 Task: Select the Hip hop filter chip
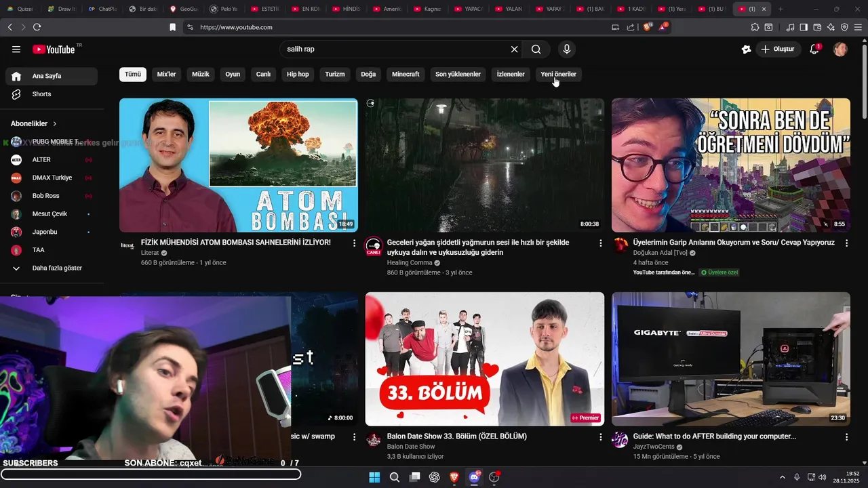[x=298, y=75]
